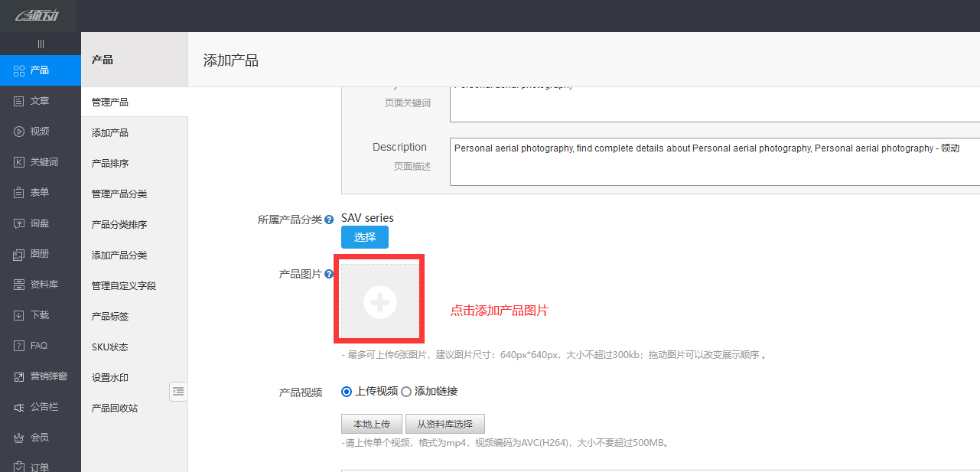Click 本地上传 to upload a video
Image resolution: width=980 pixels, height=472 pixels.
tap(371, 423)
